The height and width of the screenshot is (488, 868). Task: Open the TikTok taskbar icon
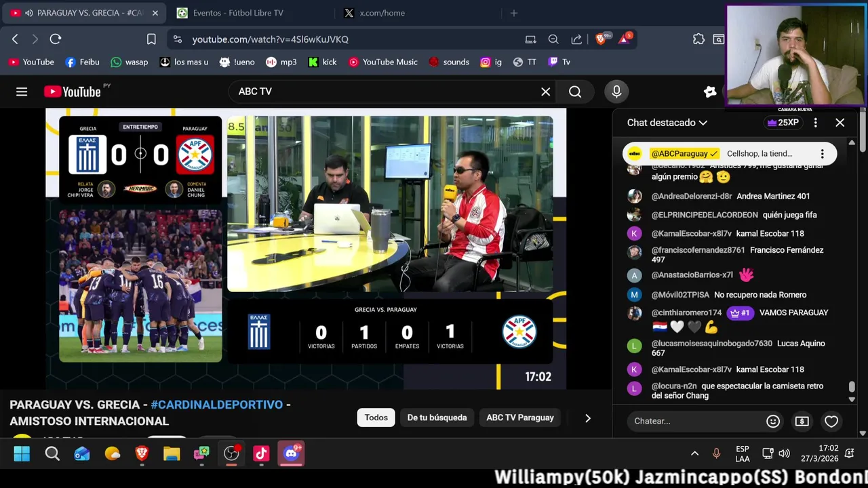click(x=261, y=453)
